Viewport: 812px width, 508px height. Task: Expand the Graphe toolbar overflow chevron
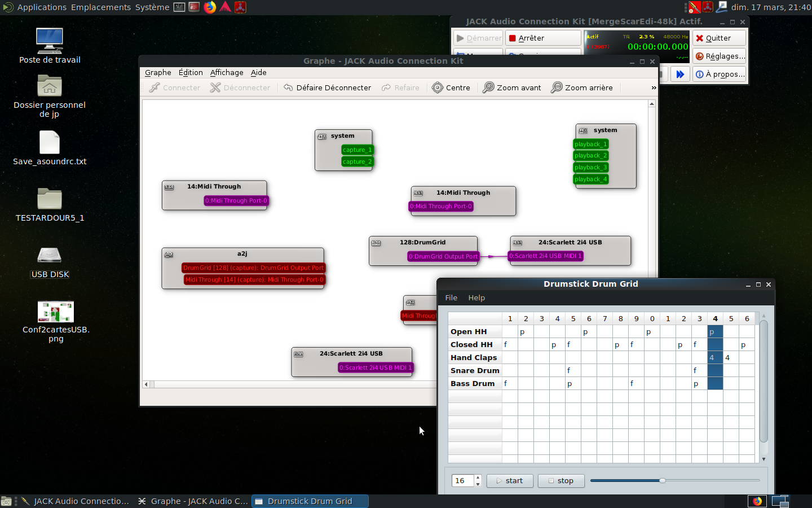(x=654, y=87)
